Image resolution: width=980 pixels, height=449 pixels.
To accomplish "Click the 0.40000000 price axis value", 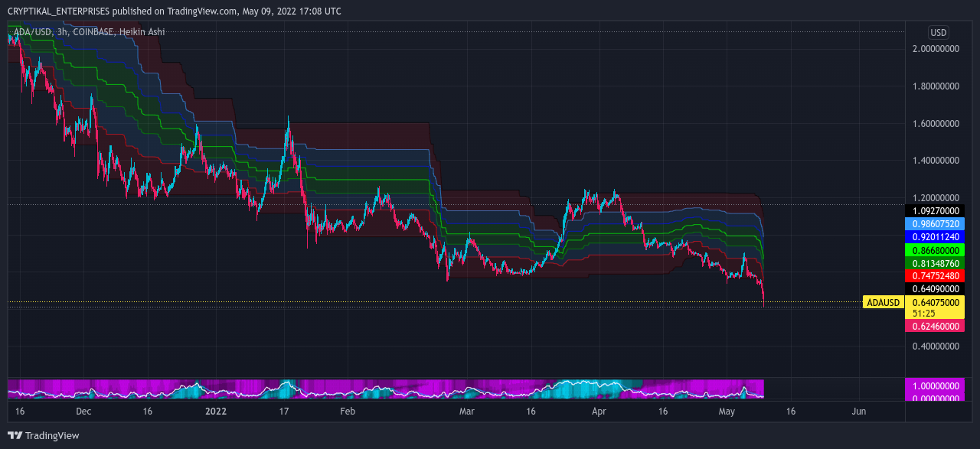I will 935,347.
